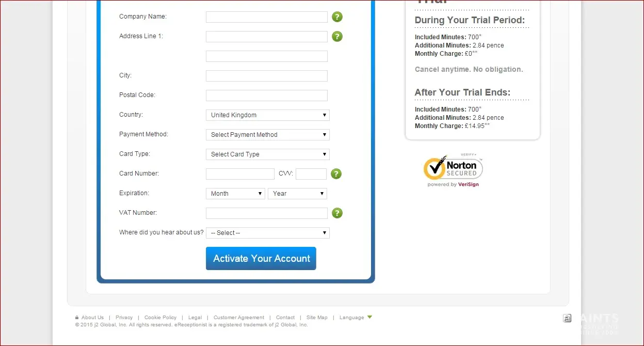Image resolution: width=644 pixels, height=346 pixels.
Task: Click the VAT Number input field
Action: (267, 213)
